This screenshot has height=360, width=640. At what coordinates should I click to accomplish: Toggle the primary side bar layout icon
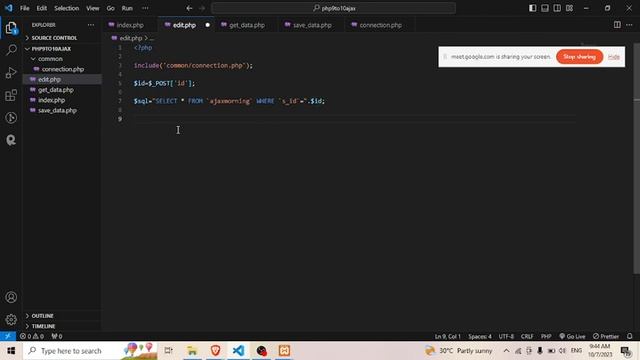click(x=533, y=8)
